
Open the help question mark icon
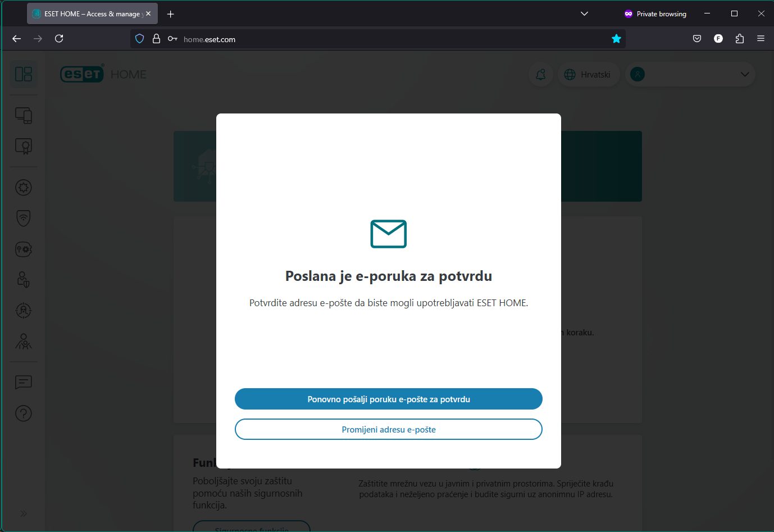click(x=24, y=413)
